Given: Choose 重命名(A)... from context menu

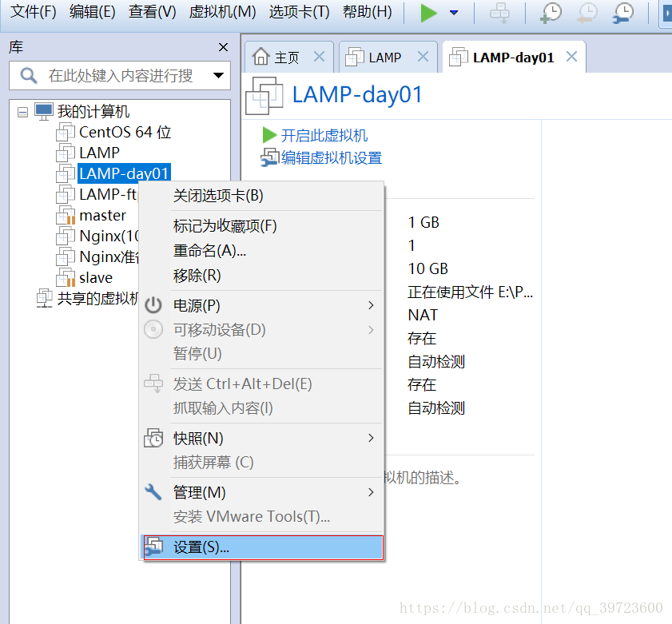Looking at the screenshot, I should (262, 251).
